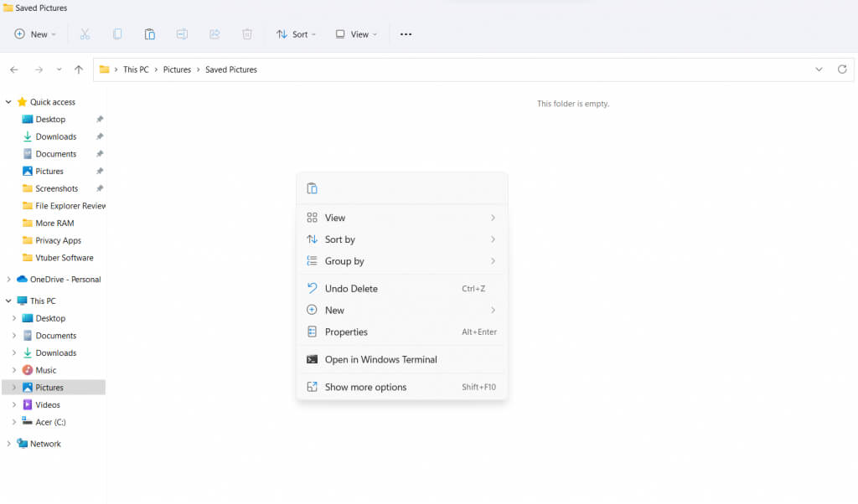Expand the OneDrive - Personal tree node

pos(9,280)
